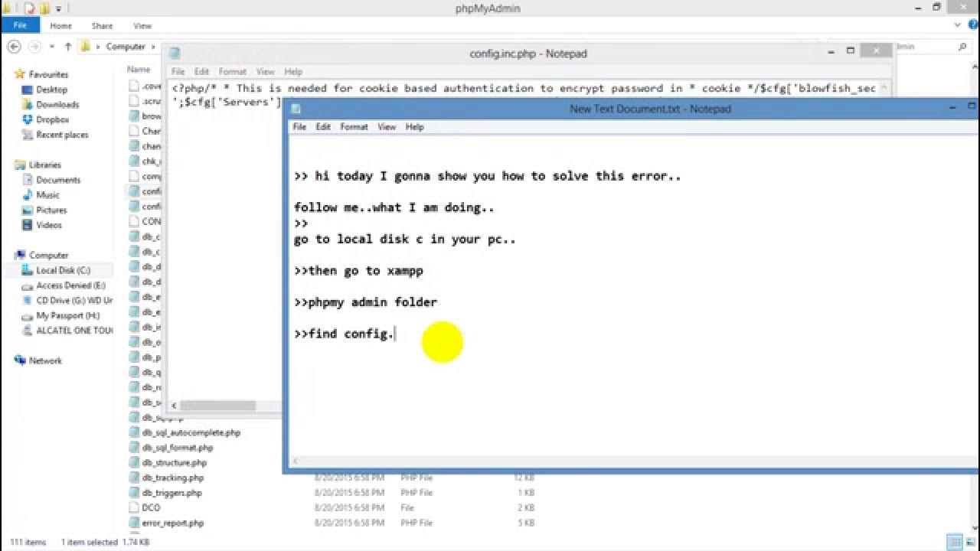The image size is (980, 551).
Task: Open Pictures library
Action: click(51, 210)
